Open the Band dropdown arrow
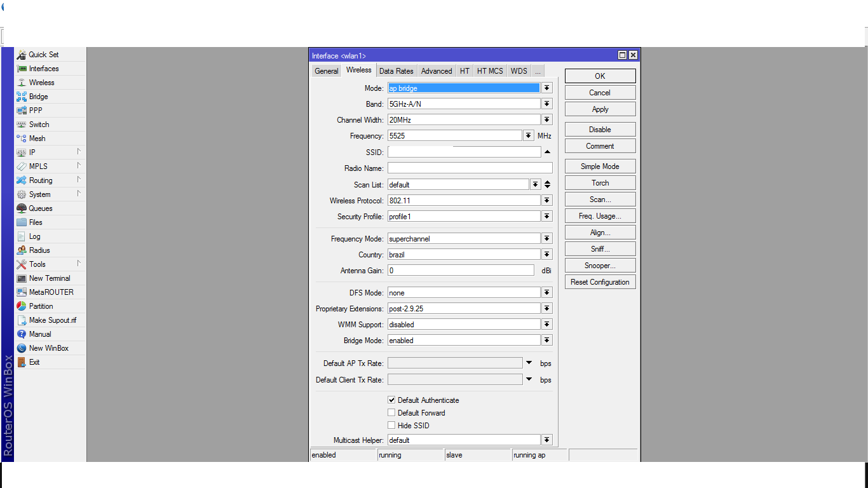 (547, 104)
